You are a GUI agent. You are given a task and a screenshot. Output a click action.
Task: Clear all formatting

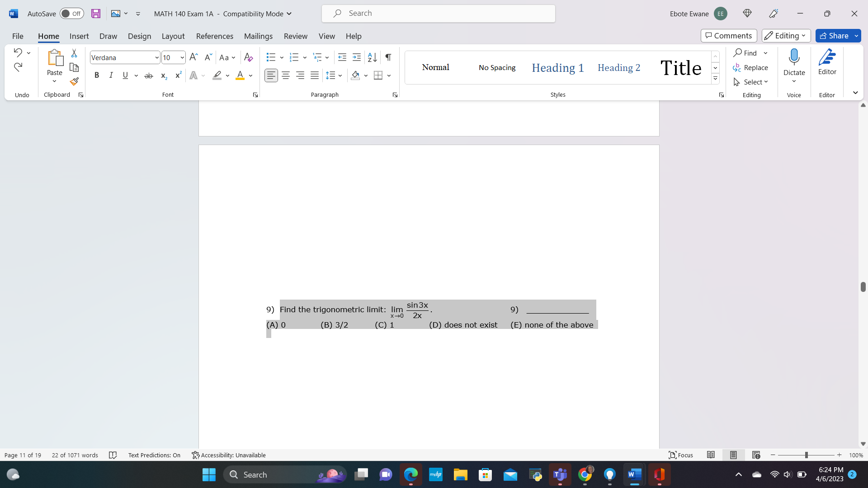point(248,57)
